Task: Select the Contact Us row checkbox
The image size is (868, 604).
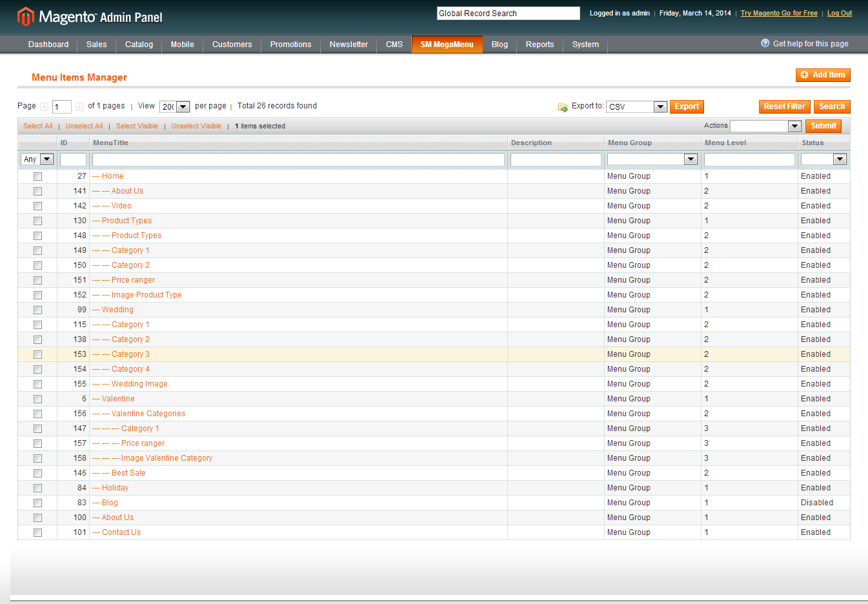Action: pos(37,532)
